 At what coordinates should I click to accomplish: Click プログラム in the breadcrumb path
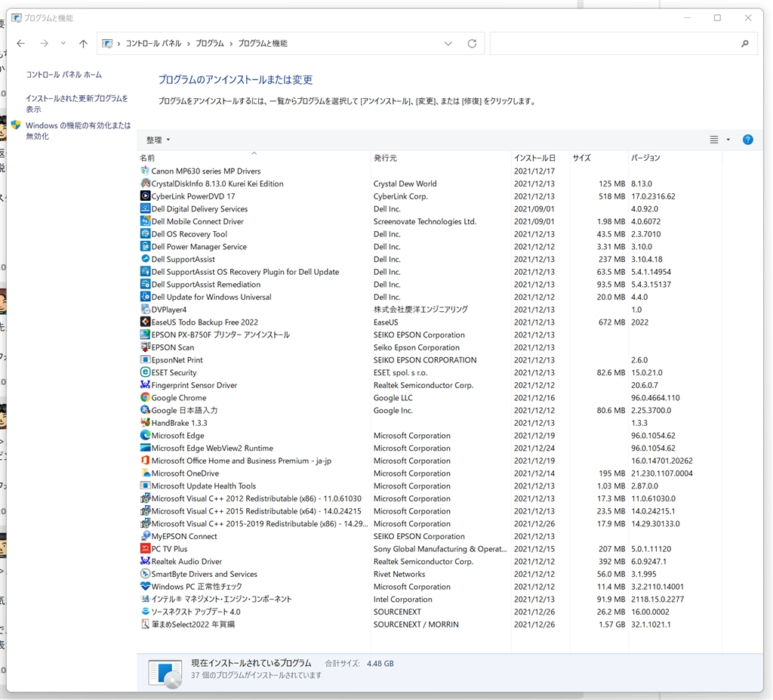click(x=210, y=43)
